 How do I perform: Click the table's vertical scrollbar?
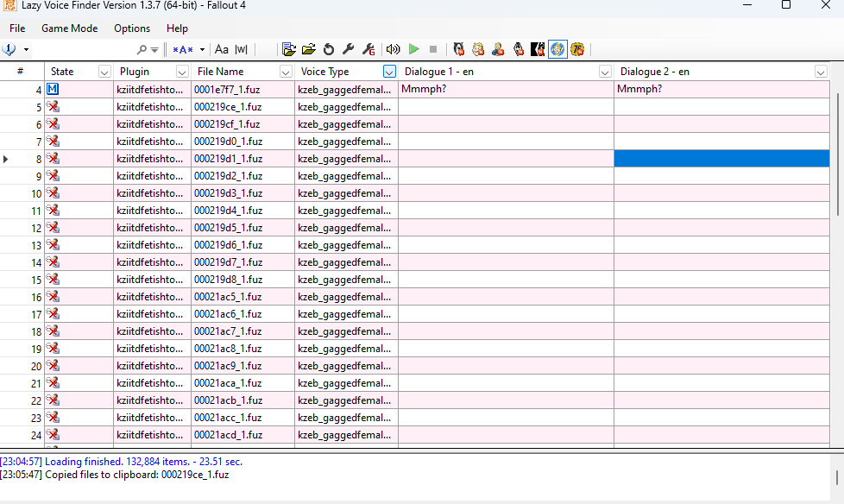(837, 154)
